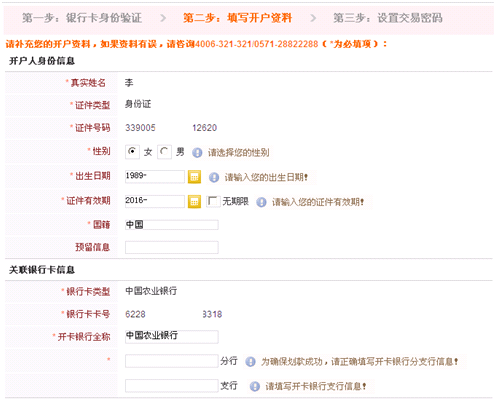
Task: Click the 证件有效期 date input field
Action: point(155,201)
